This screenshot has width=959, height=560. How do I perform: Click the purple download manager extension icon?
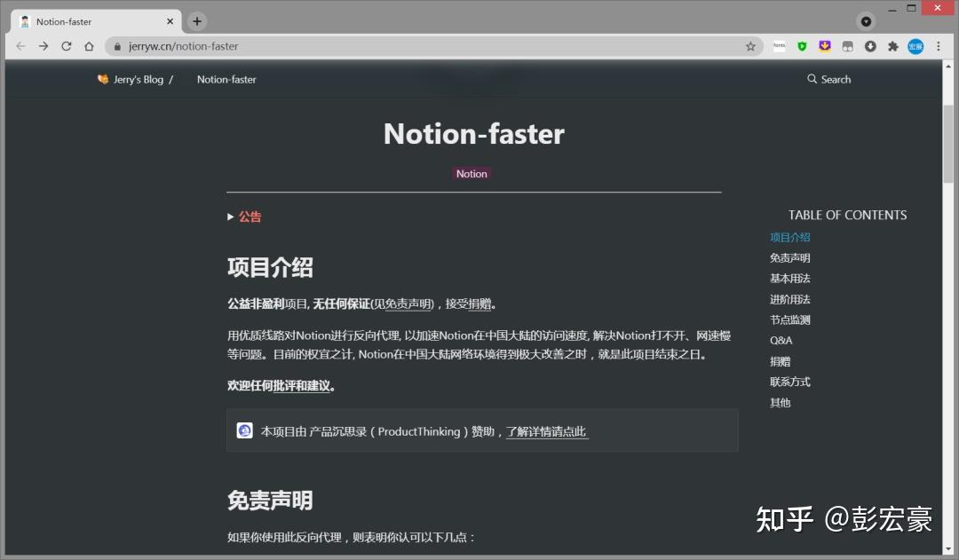coord(824,46)
